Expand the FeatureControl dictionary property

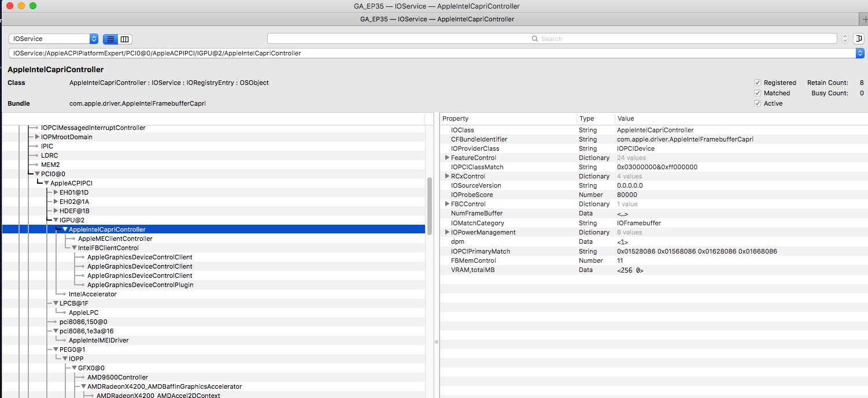point(447,158)
